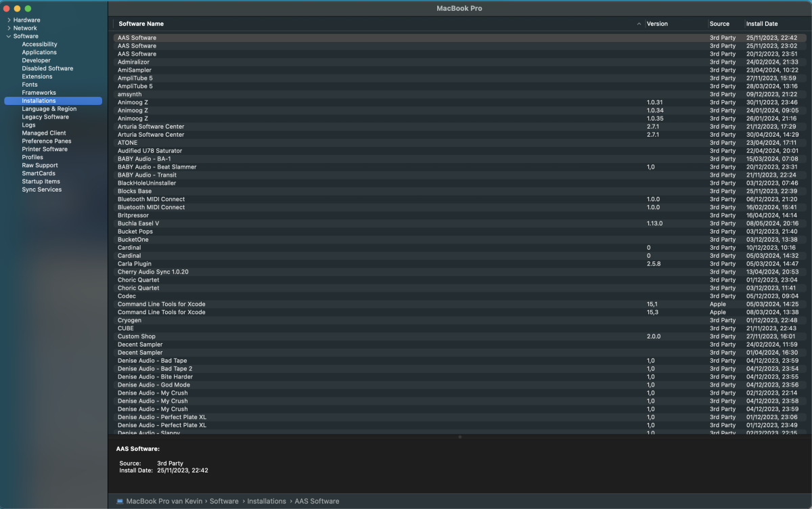Expand the Hardware section in sidebar

click(9, 20)
